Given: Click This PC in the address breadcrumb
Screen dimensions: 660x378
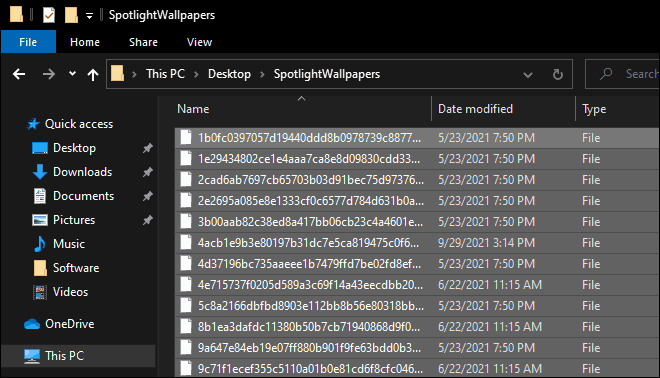Looking at the screenshot, I should click(165, 74).
